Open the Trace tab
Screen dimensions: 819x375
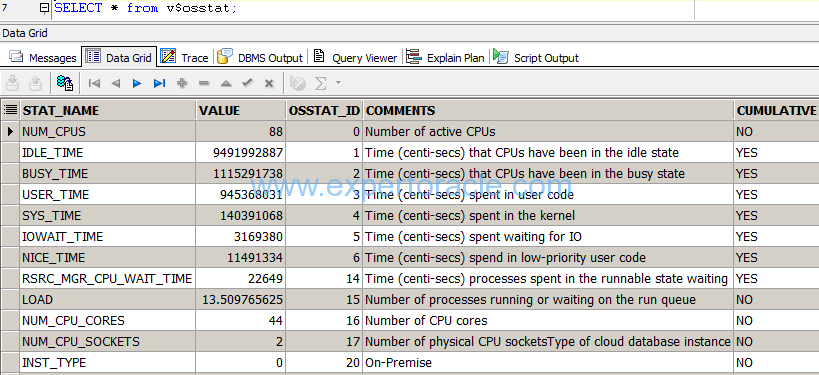(x=184, y=57)
